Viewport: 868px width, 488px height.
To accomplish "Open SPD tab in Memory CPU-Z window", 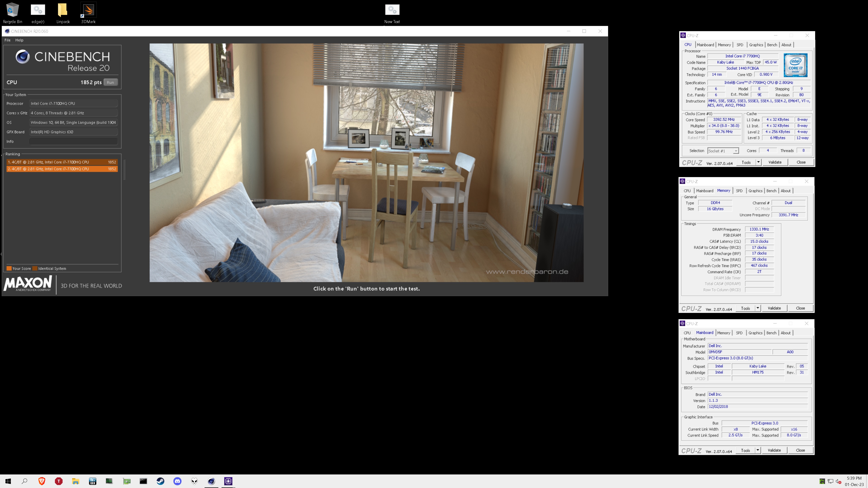I will tap(739, 191).
